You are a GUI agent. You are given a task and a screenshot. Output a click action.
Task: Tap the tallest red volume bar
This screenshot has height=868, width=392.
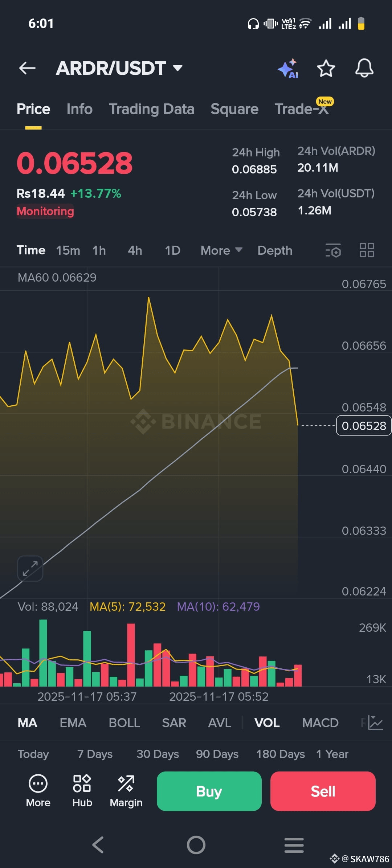pyautogui.click(x=131, y=655)
